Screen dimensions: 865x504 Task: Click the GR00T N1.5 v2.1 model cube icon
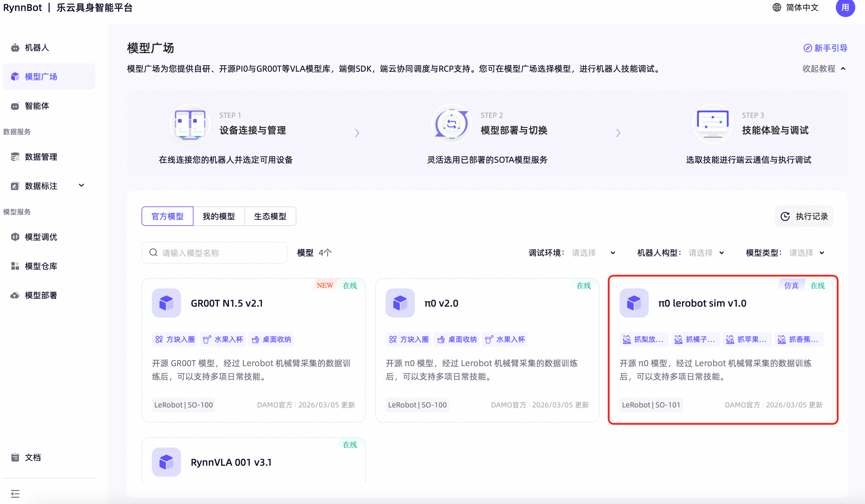coord(166,303)
